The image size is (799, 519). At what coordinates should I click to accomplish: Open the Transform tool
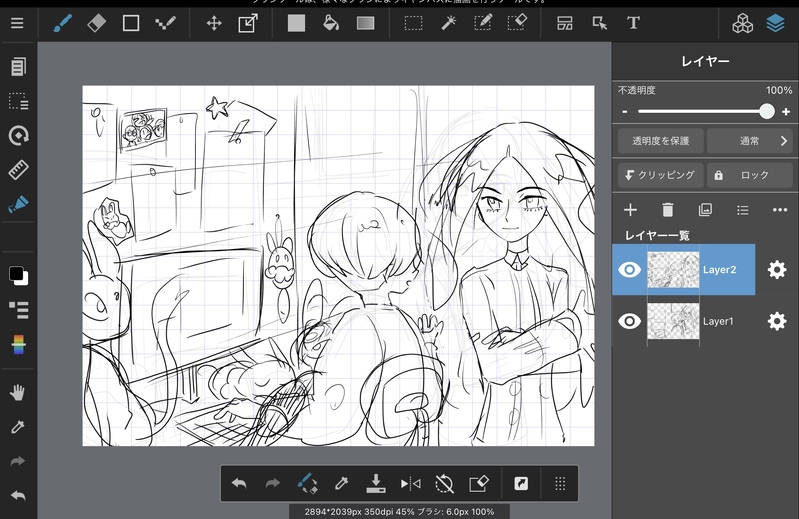(x=248, y=23)
